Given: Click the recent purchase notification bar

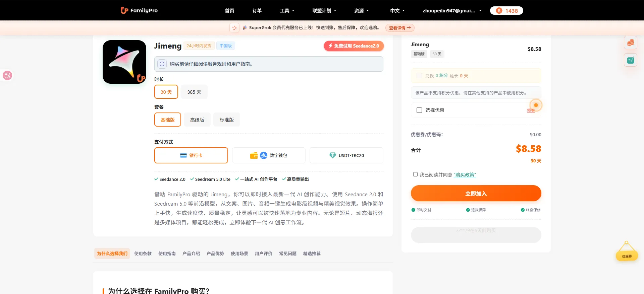Looking at the screenshot, I should (x=476, y=235).
